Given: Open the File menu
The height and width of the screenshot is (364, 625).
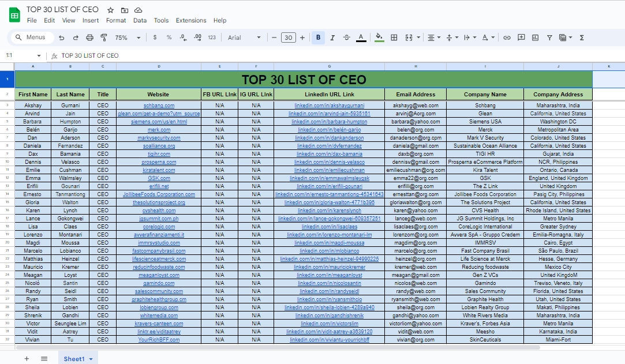Looking at the screenshot, I should click(x=32, y=20).
